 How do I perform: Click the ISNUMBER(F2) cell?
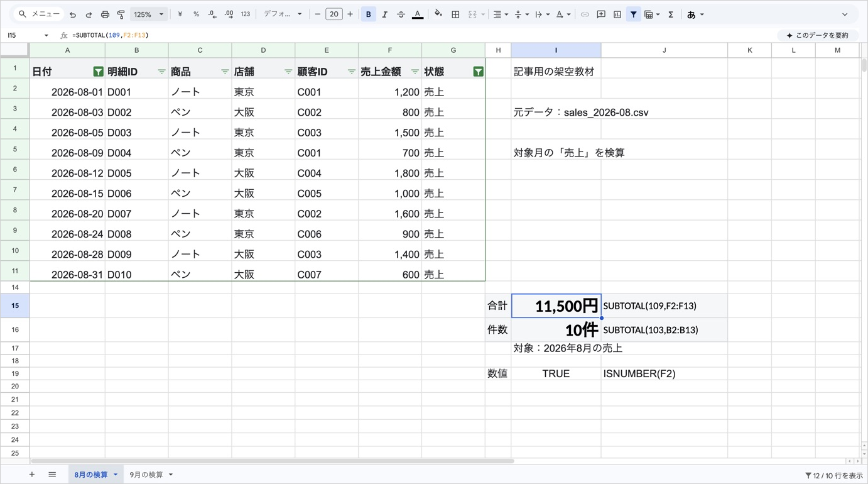tap(664, 373)
